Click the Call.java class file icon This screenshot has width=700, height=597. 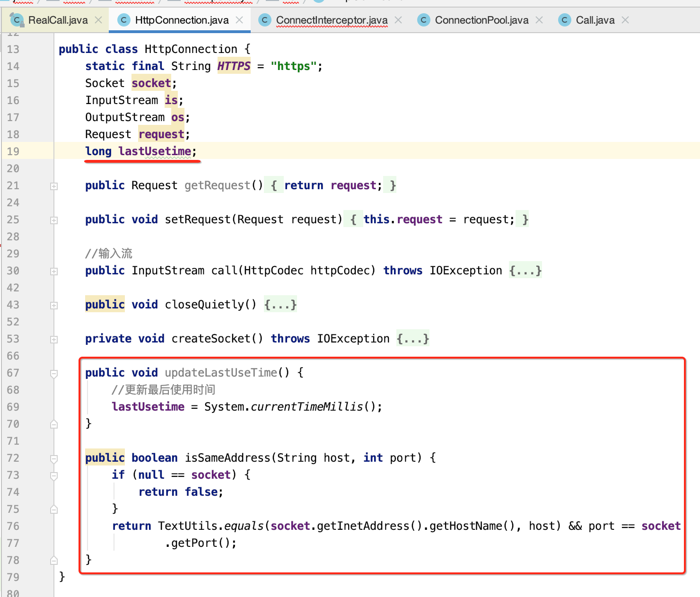565,20
